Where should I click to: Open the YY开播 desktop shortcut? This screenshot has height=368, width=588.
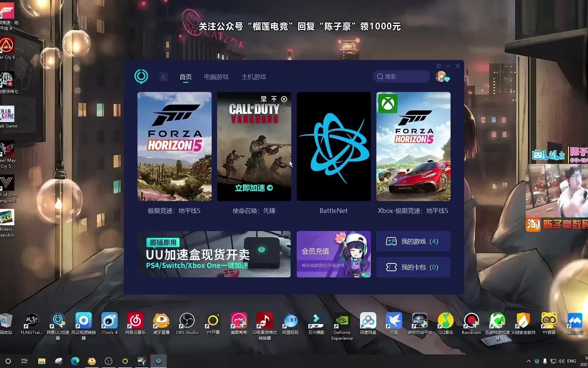coord(213,324)
